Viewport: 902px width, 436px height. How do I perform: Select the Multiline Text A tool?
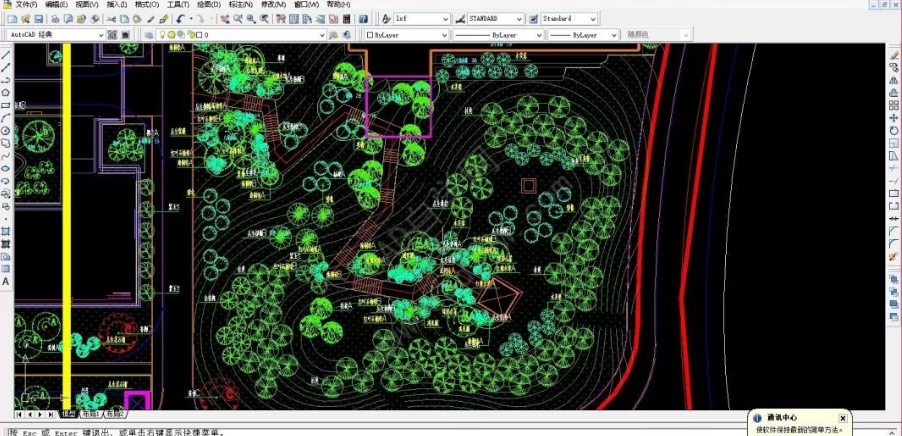click(6, 281)
